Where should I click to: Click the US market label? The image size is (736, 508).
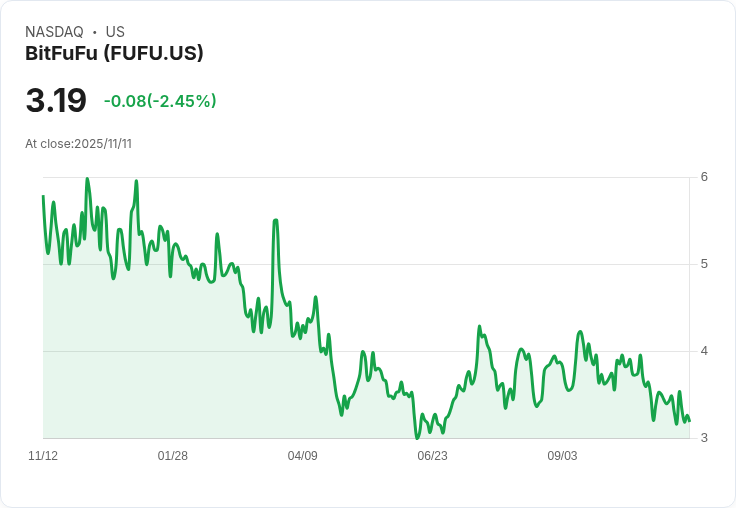115,32
